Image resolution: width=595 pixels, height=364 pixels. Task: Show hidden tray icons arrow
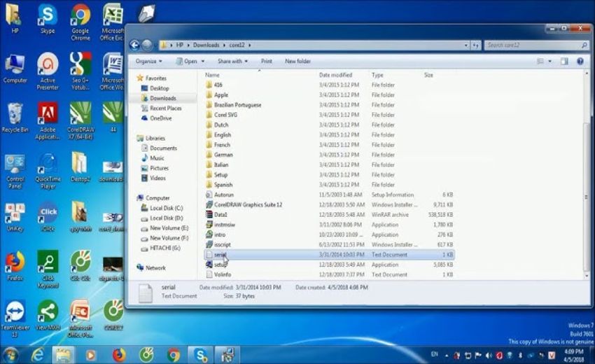pos(447,356)
